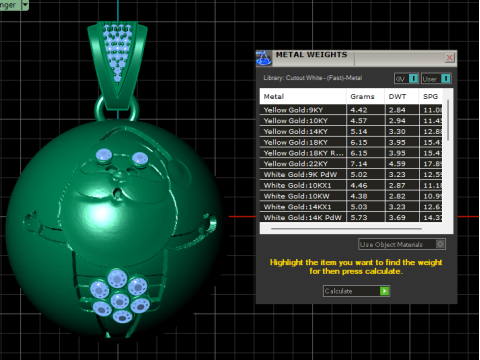Click the Metal Weights flask icon
Image resolution: width=480 pixels, height=360 pixels.
coord(264,58)
